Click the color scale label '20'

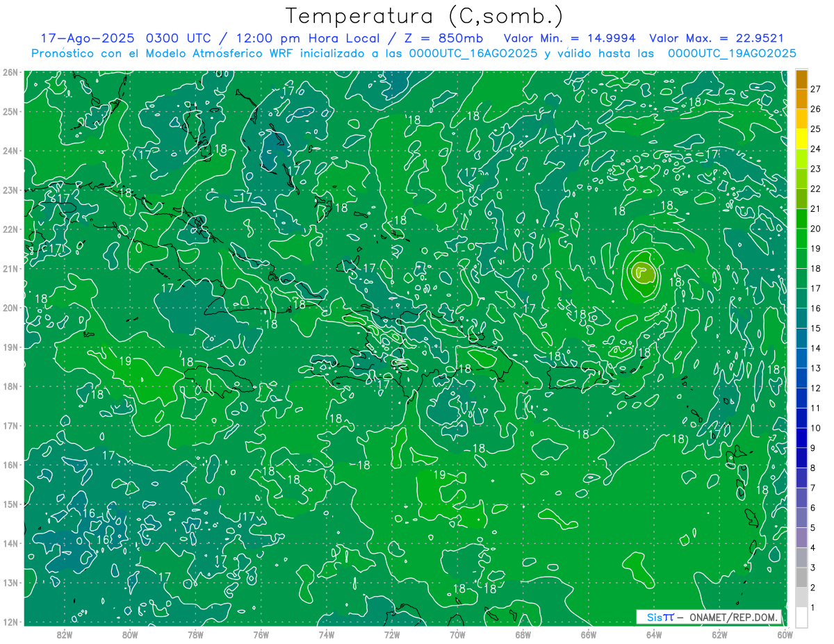pyautogui.click(x=815, y=229)
